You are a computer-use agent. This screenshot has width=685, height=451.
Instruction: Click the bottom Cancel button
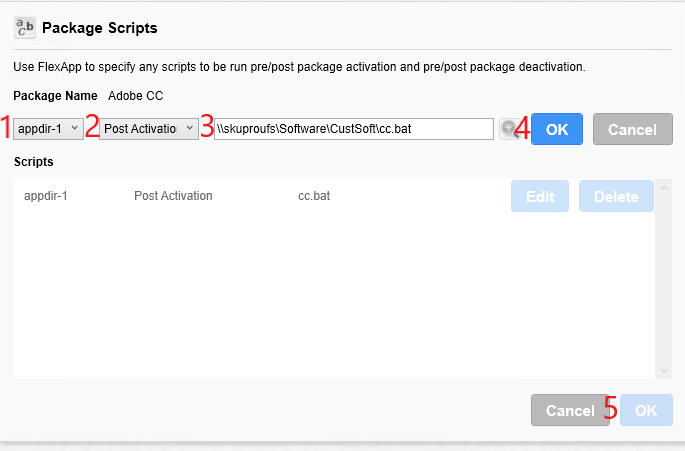click(570, 410)
